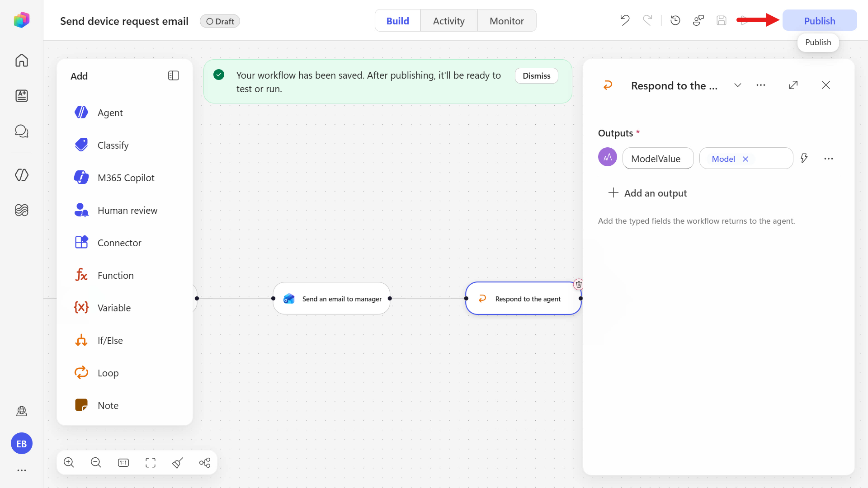This screenshot has width=868, height=488.
Task: Expand the Respond to the agent panel
Action: tap(793, 85)
